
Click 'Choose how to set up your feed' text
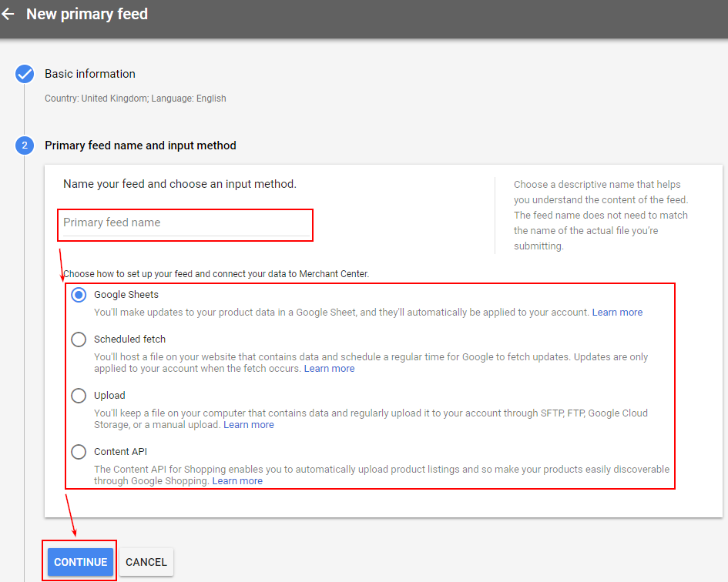click(216, 274)
